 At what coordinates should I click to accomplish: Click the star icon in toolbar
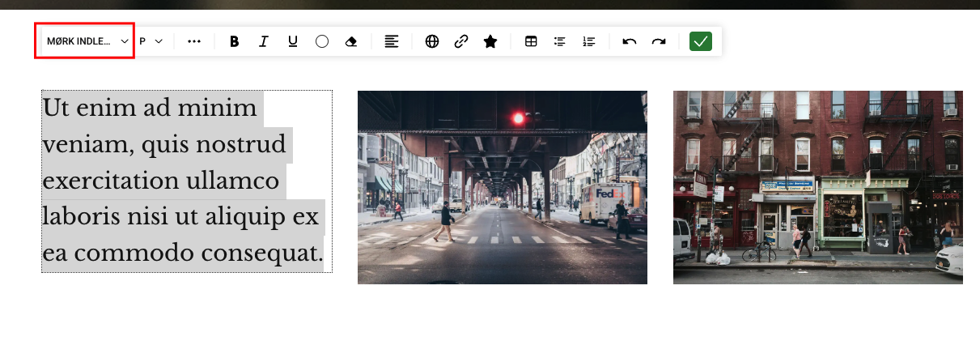pyautogui.click(x=490, y=41)
